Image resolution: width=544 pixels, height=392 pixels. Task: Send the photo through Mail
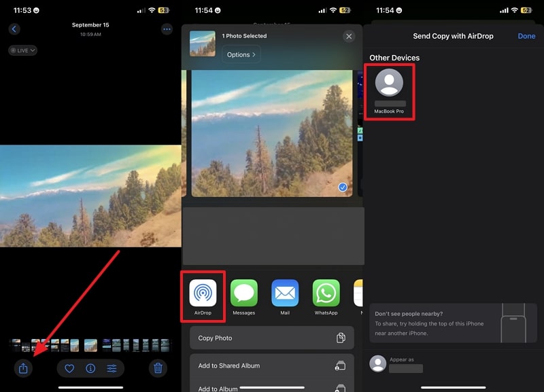tap(285, 292)
